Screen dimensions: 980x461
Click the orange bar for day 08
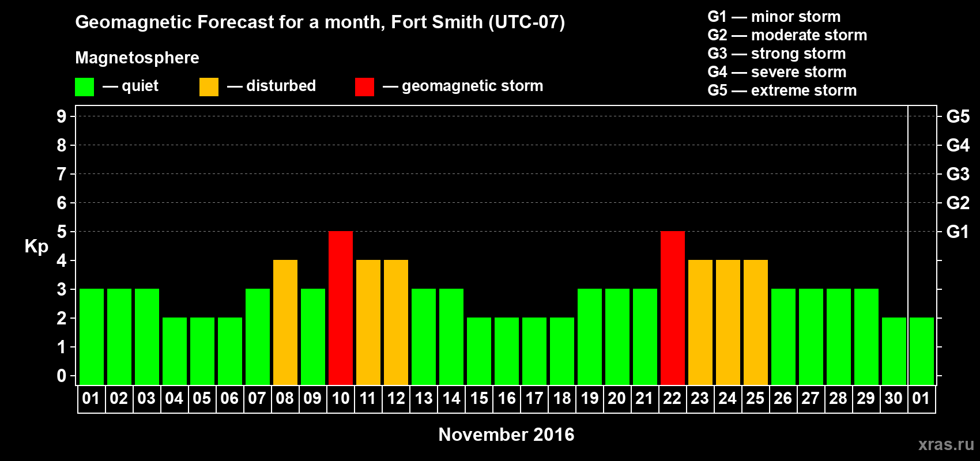(x=285, y=322)
